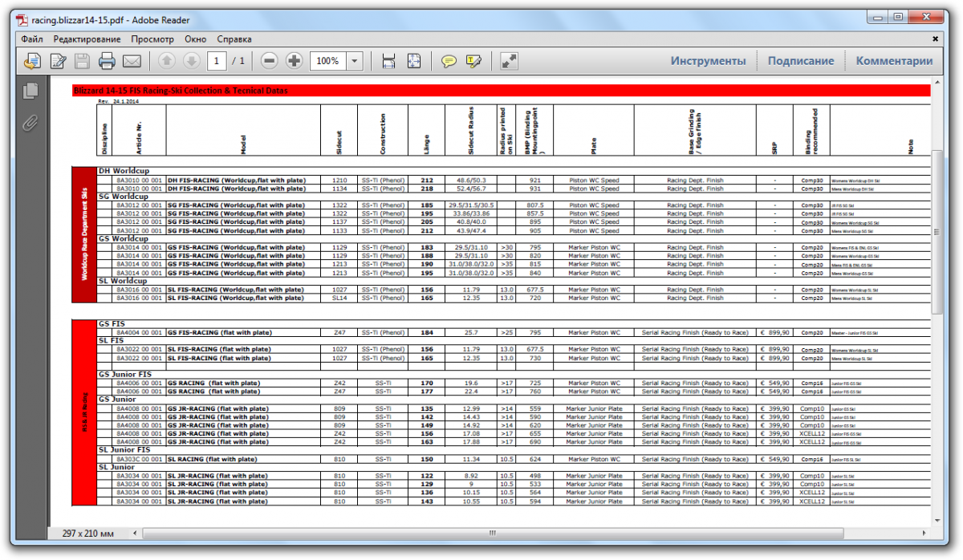963x560 pixels.
Task: Click the vertical scrollbar's up arrow
Action: 937,82
